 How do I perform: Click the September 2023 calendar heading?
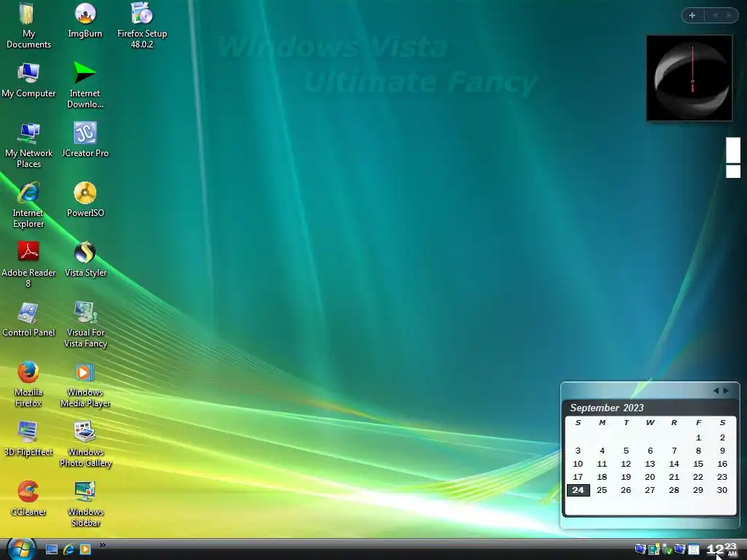607,408
